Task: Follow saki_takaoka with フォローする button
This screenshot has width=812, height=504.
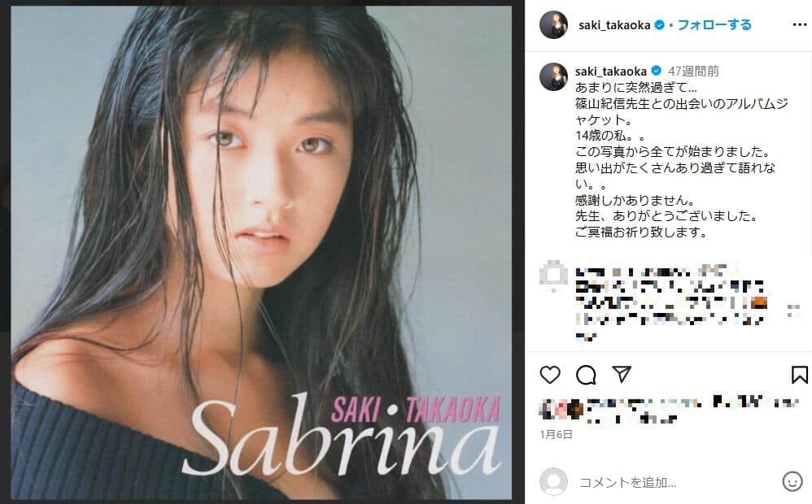Action: tap(714, 25)
